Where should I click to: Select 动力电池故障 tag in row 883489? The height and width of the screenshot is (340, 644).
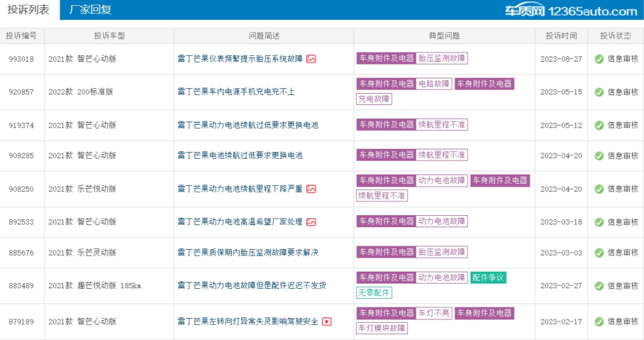point(442,278)
